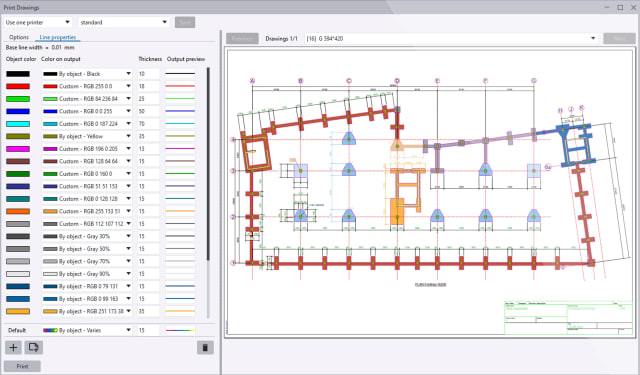Screen dimensions: 640x375
Task: Click the Print button
Action: 22,366
